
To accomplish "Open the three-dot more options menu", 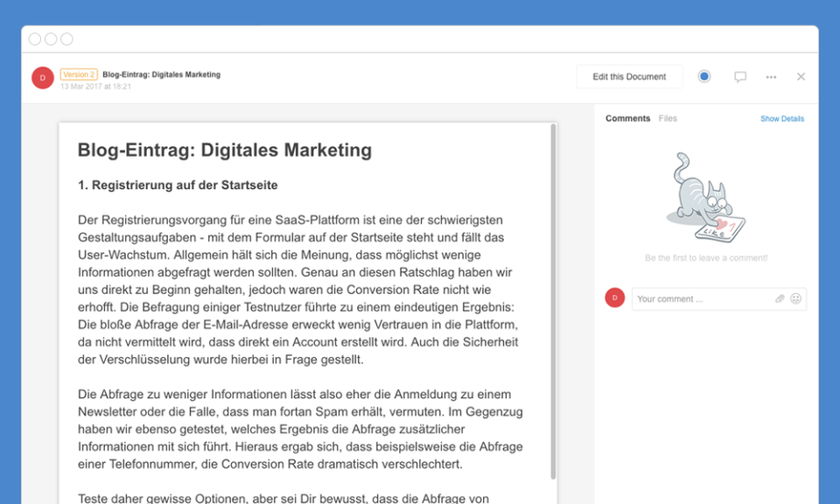I will 771,77.
